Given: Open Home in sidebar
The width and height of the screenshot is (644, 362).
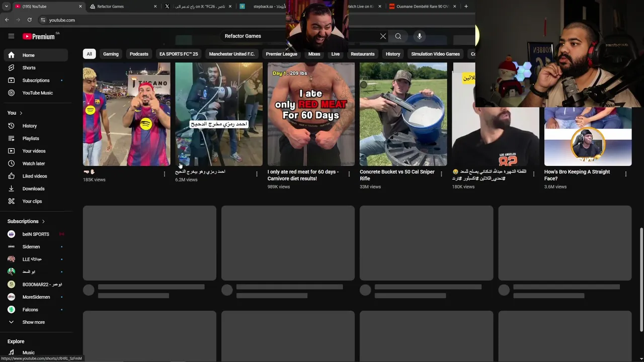Looking at the screenshot, I should (x=35, y=55).
